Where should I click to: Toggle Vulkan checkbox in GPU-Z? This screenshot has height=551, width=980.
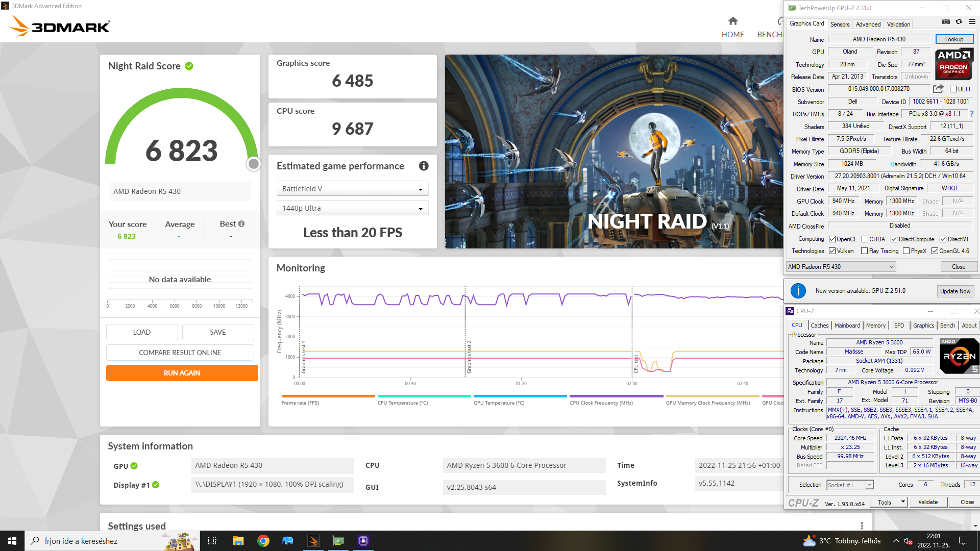(832, 251)
